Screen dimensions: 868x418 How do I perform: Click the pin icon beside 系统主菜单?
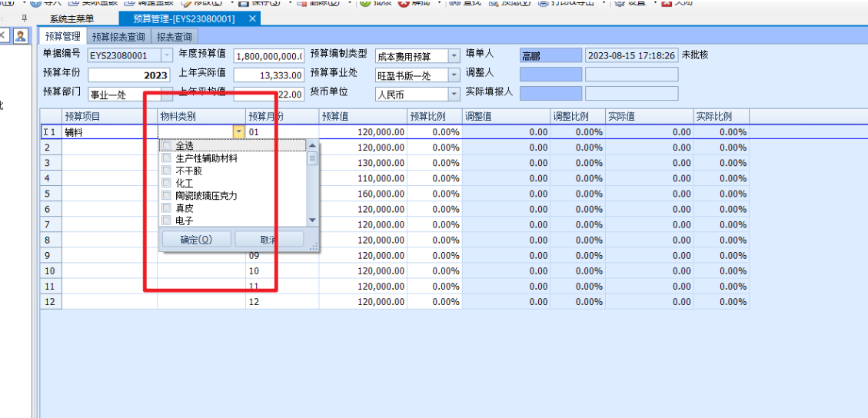pyautogui.click(x=24, y=18)
